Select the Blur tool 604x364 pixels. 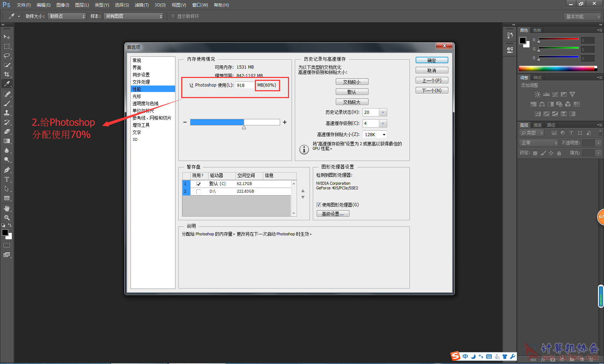7,150
